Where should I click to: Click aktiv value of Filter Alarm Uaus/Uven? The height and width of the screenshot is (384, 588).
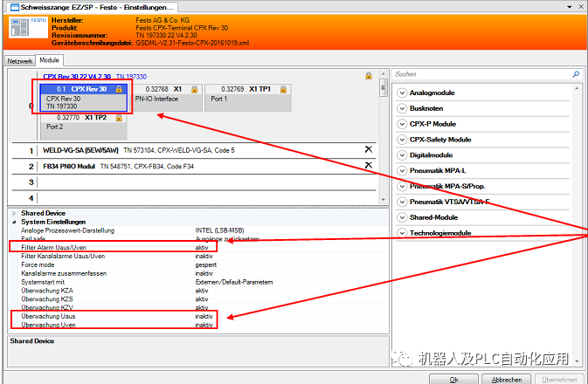point(201,248)
